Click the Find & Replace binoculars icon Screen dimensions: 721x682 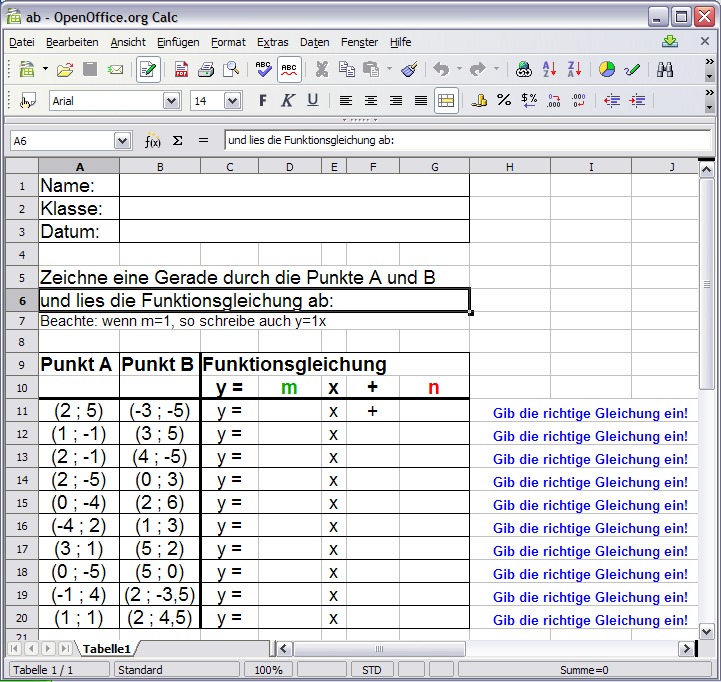pyautogui.click(x=665, y=70)
